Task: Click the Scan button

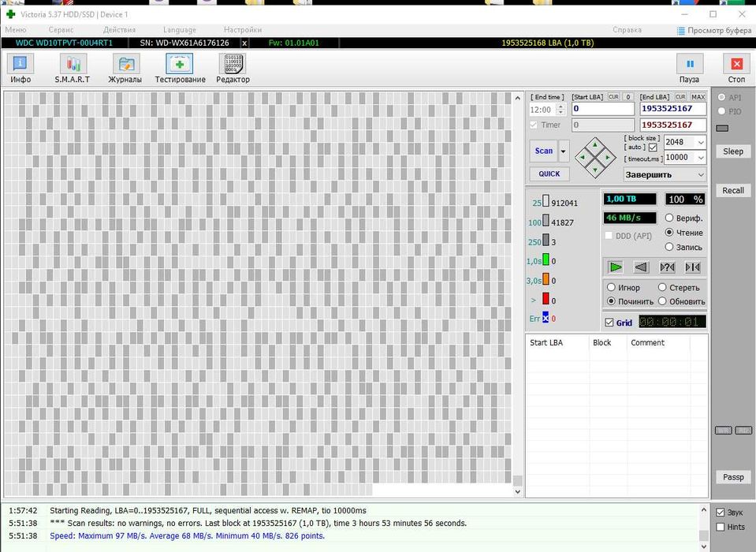Action: pyautogui.click(x=543, y=151)
